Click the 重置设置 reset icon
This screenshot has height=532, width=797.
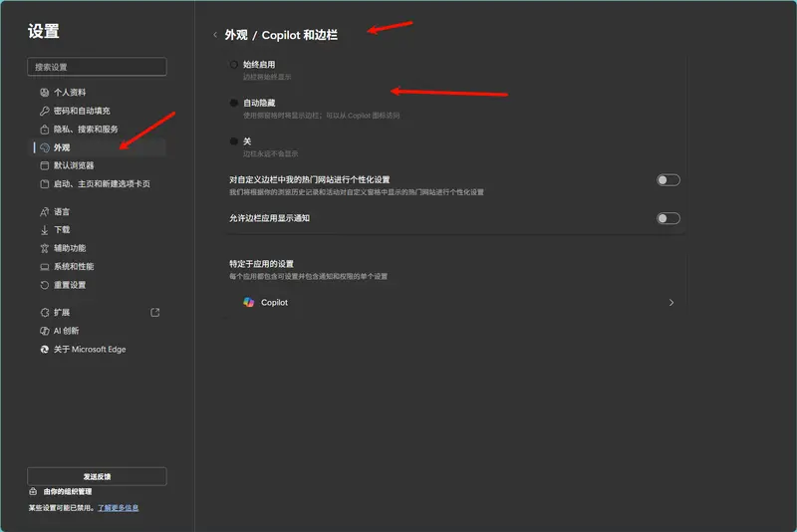pyautogui.click(x=45, y=285)
